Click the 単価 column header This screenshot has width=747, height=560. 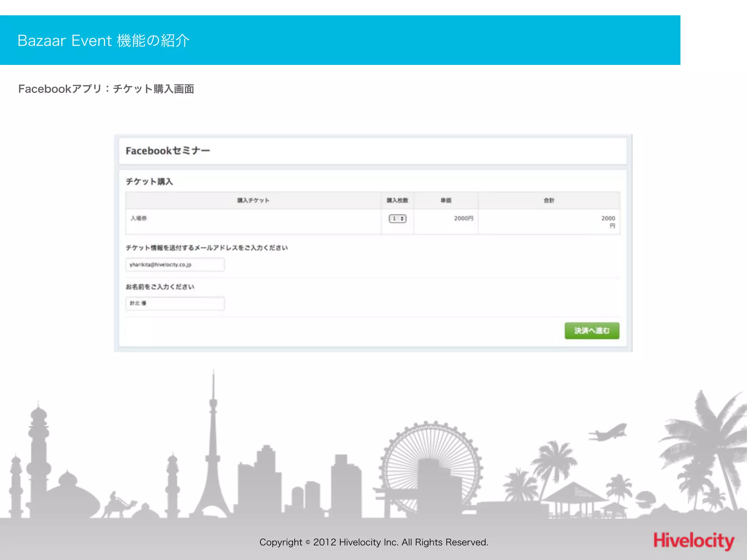coord(446,200)
